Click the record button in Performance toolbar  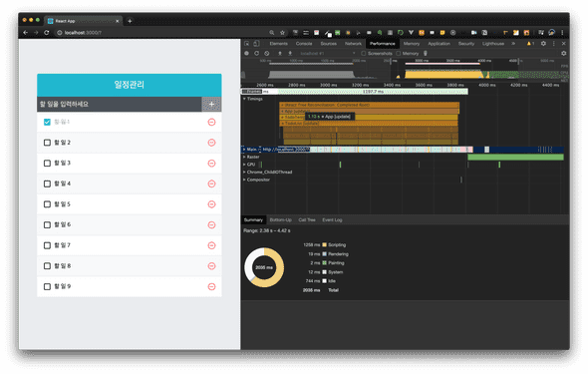246,53
